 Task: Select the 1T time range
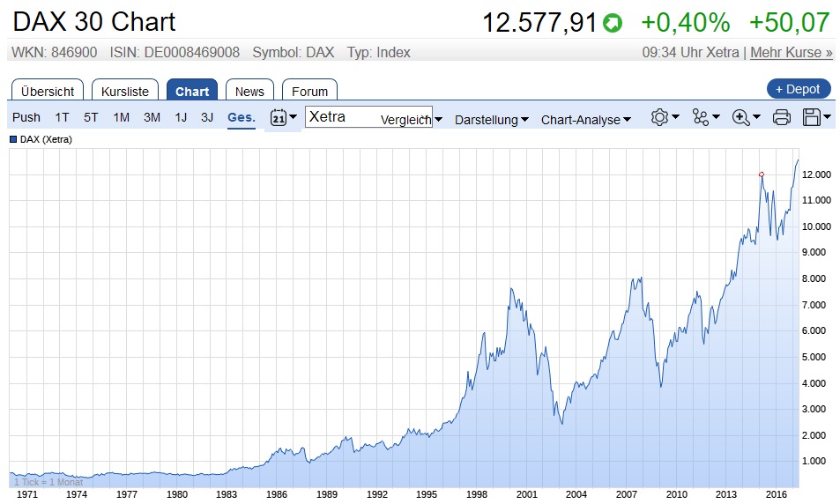[63, 117]
